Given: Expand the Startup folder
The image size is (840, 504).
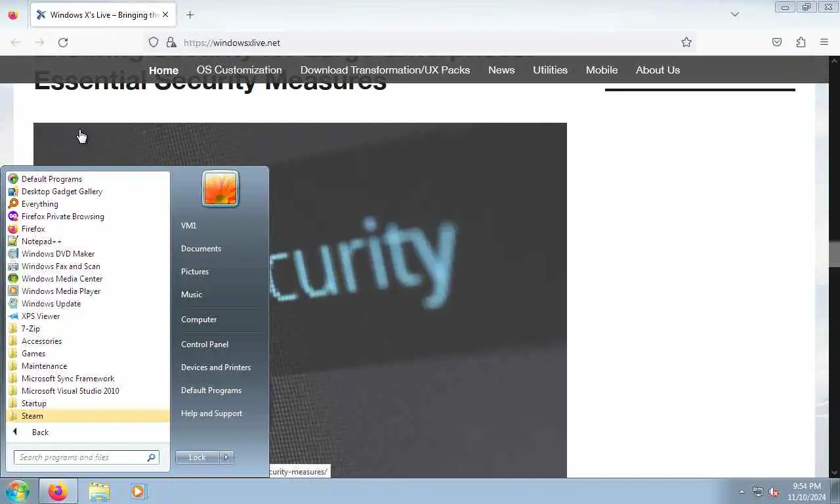Looking at the screenshot, I should pos(88,404).
